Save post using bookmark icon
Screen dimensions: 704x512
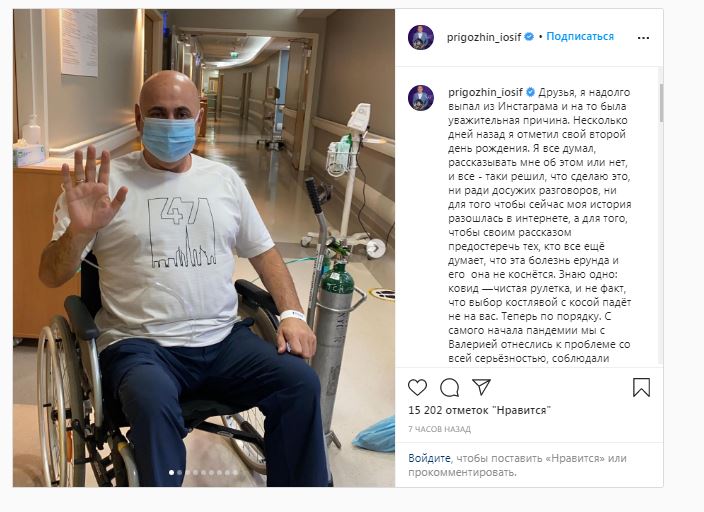click(641, 387)
